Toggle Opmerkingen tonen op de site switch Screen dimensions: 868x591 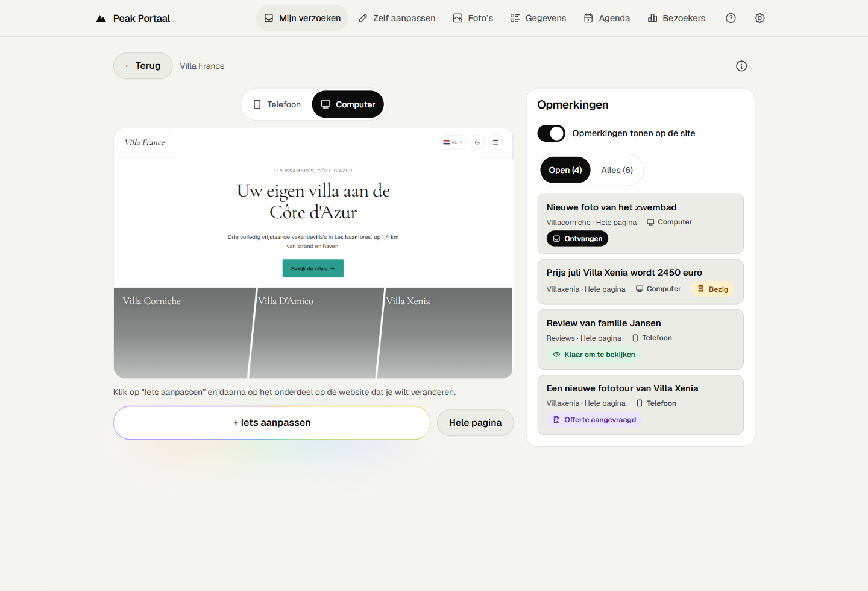551,133
